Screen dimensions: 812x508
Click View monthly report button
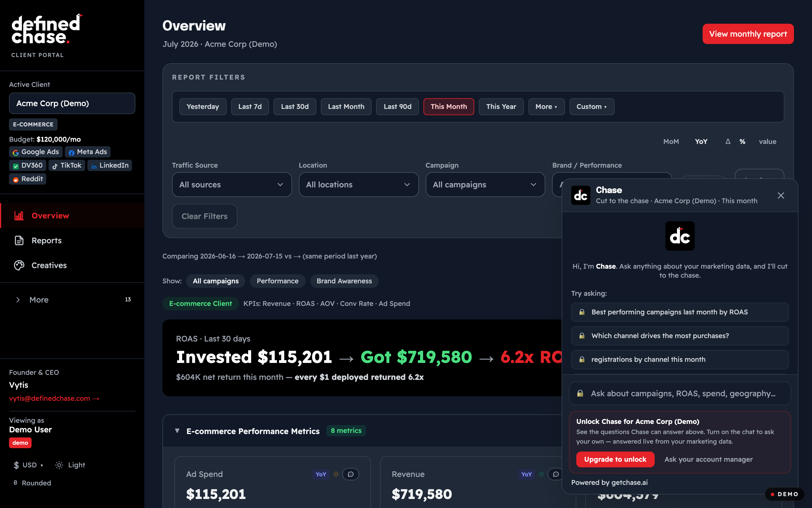748,34
